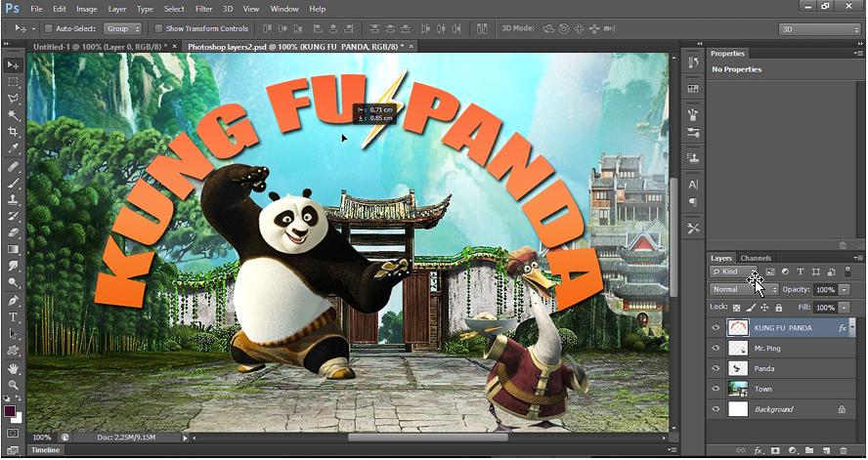Screen dimensions: 868x460
Task: Click the Town layer thumbnail
Action: (x=738, y=390)
